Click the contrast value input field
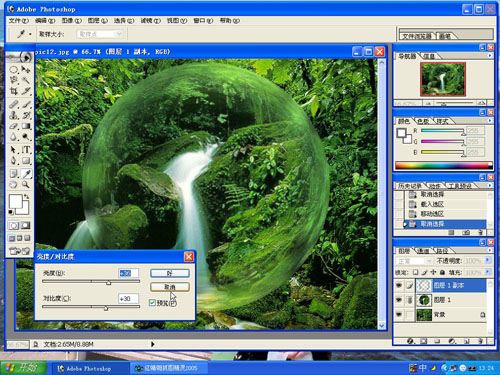500x375 pixels. (128, 299)
